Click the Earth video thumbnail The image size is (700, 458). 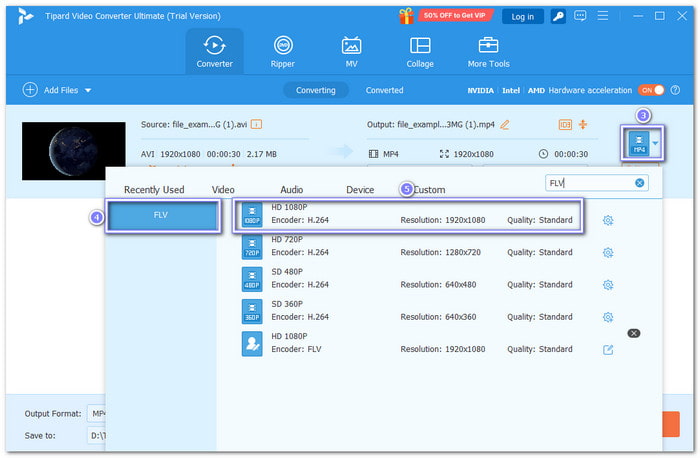click(x=74, y=151)
